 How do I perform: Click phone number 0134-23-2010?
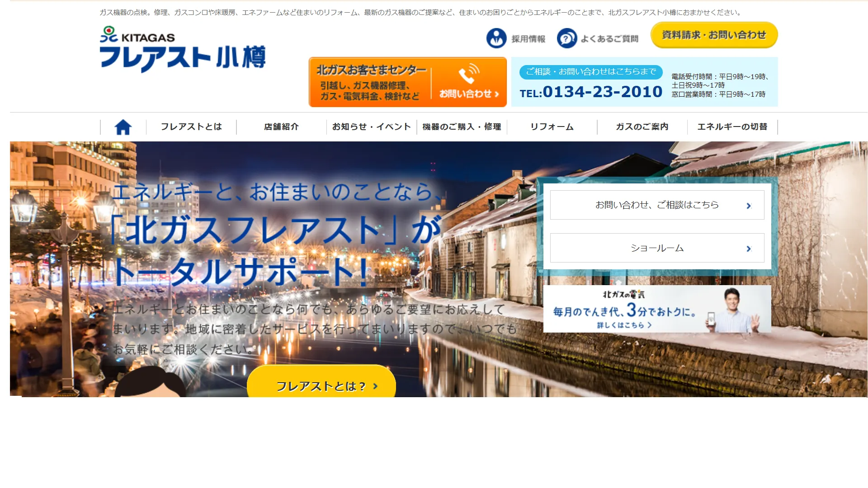[x=602, y=92]
